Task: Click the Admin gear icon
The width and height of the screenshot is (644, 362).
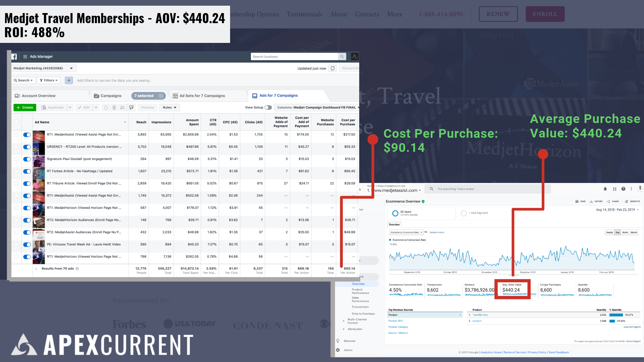Action: [x=338, y=350]
